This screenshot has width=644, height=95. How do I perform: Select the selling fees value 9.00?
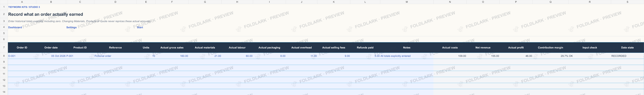(x=334, y=56)
